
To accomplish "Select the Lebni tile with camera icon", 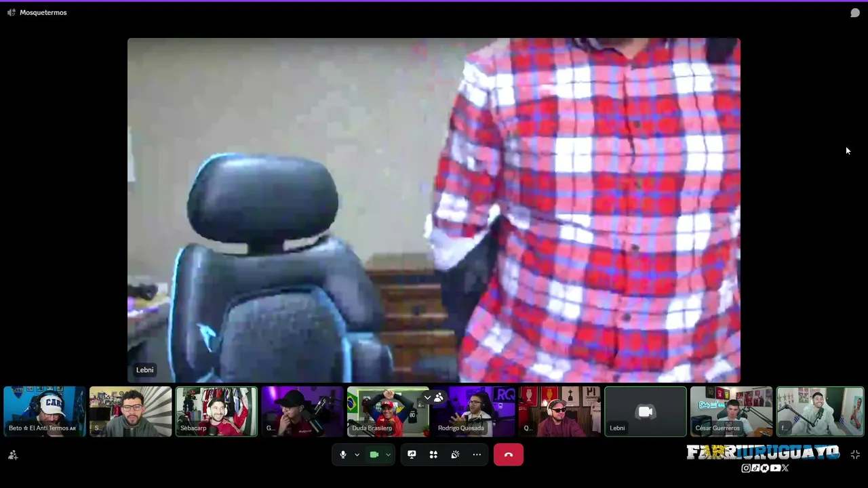I will click(x=646, y=411).
